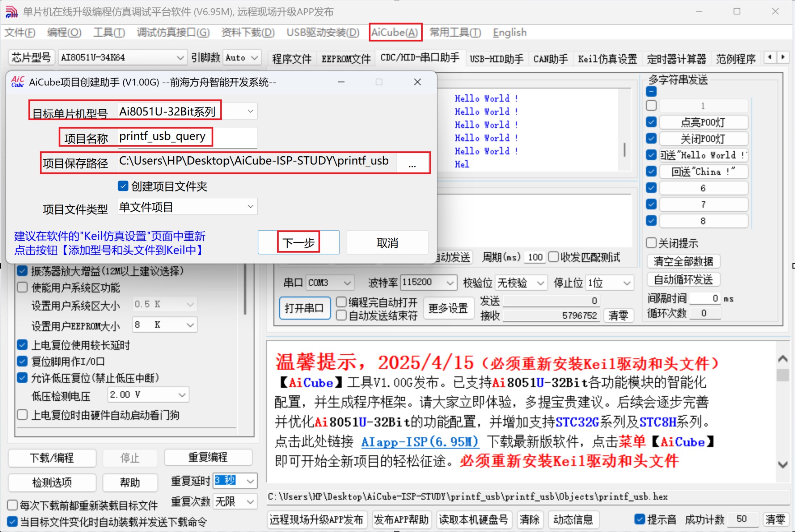The height and width of the screenshot is (532, 795).
Task: Open the USB驱动安装(D) menu
Action: tap(323, 33)
